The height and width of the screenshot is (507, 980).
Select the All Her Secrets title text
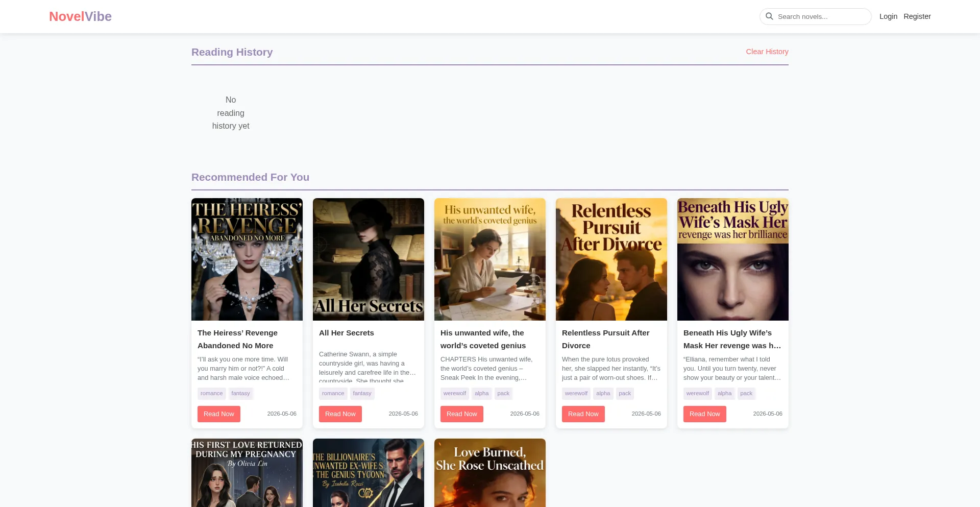(347, 333)
